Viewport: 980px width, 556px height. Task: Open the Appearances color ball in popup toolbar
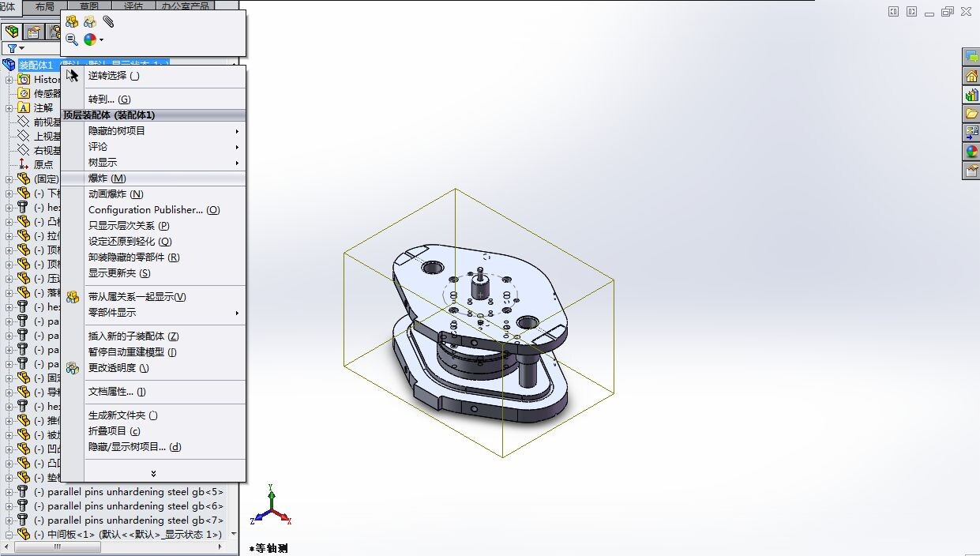90,39
